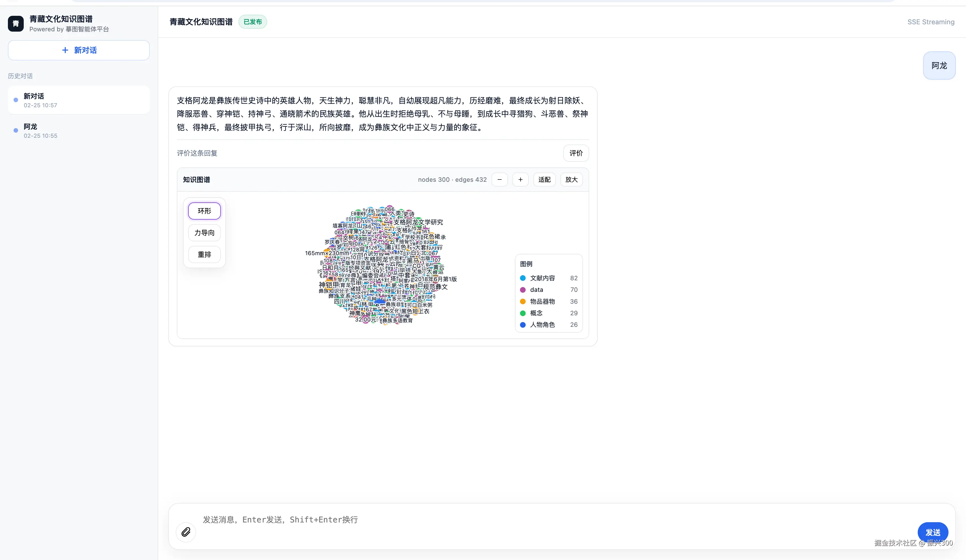Click 重排 to rearrange the graph
966x560 pixels.
[x=204, y=254]
